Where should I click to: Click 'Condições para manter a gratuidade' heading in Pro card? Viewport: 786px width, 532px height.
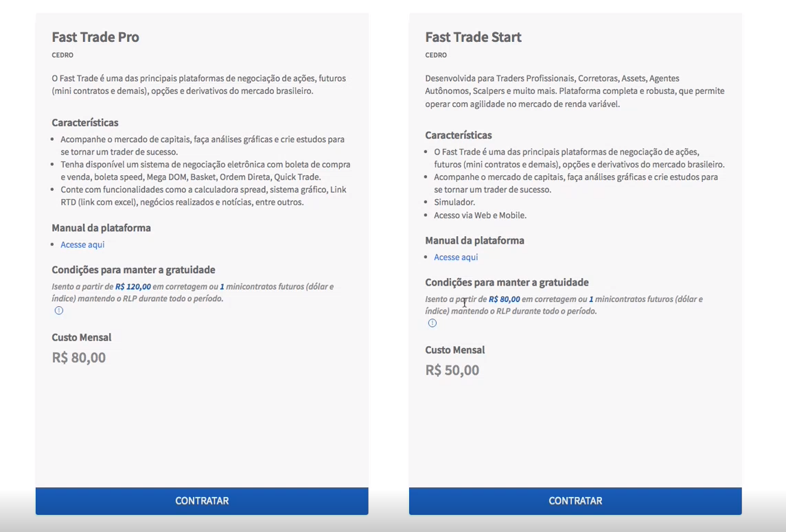[133, 270]
